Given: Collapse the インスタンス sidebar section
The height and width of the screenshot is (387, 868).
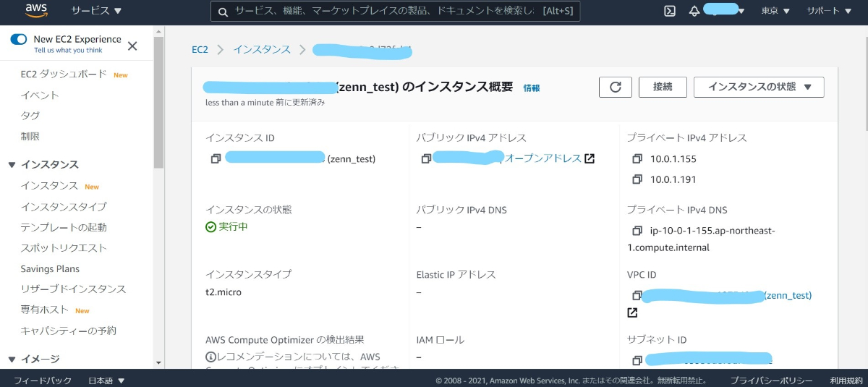Looking at the screenshot, I should pyautogui.click(x=12, y=165).
